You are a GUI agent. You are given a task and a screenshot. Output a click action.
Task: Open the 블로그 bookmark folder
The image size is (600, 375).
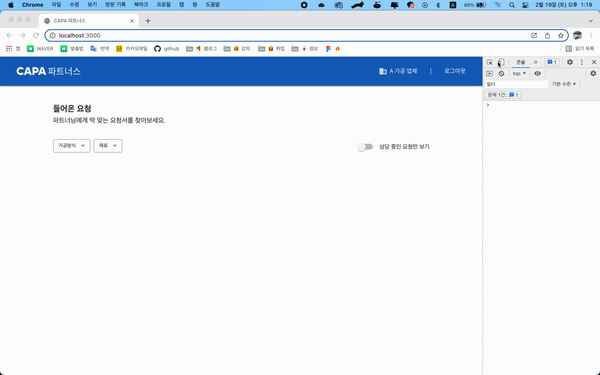(x=202, y=49)
